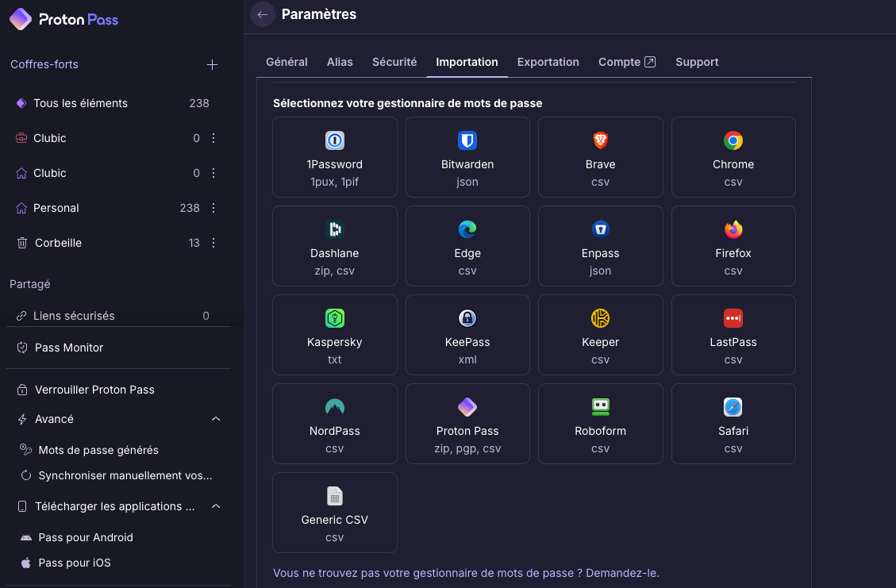Click the KeePass xml format label
Image resolution: width=896 pixels, height=588 pixels.
click(467, 360)
